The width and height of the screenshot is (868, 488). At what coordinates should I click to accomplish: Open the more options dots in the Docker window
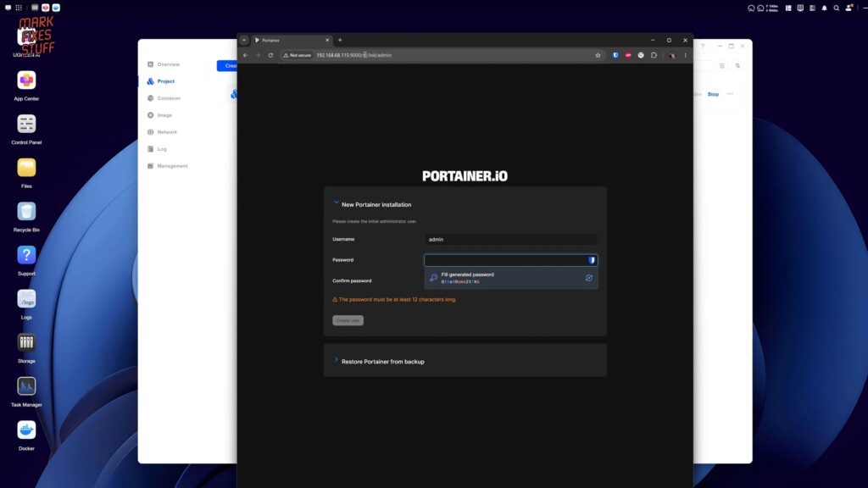click(x=730, y=94)
